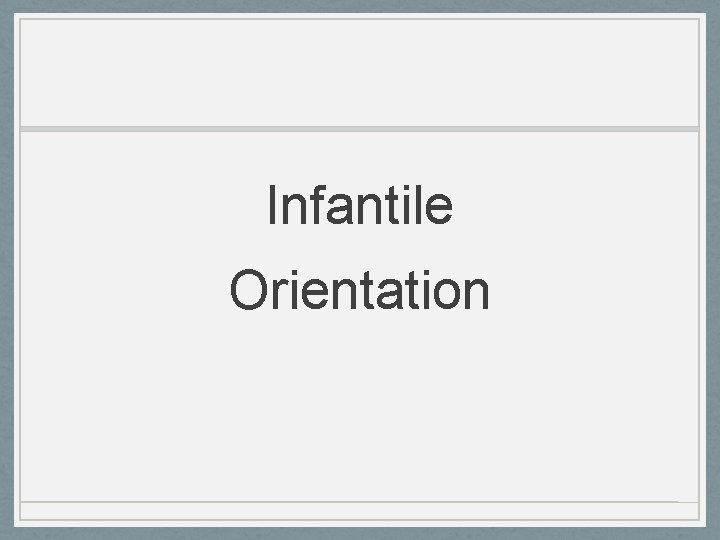
Task: Click the final "e" in "Infantile"
Action: (x=441, y=208)
